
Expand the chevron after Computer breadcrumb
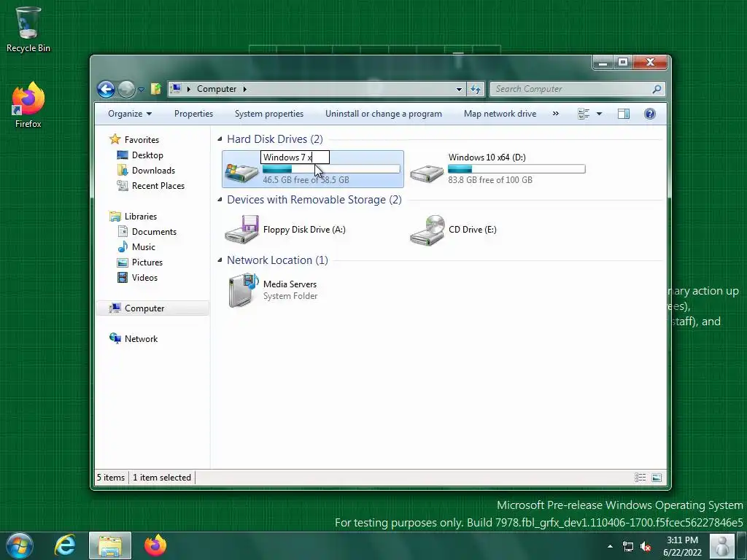(245, 89)
